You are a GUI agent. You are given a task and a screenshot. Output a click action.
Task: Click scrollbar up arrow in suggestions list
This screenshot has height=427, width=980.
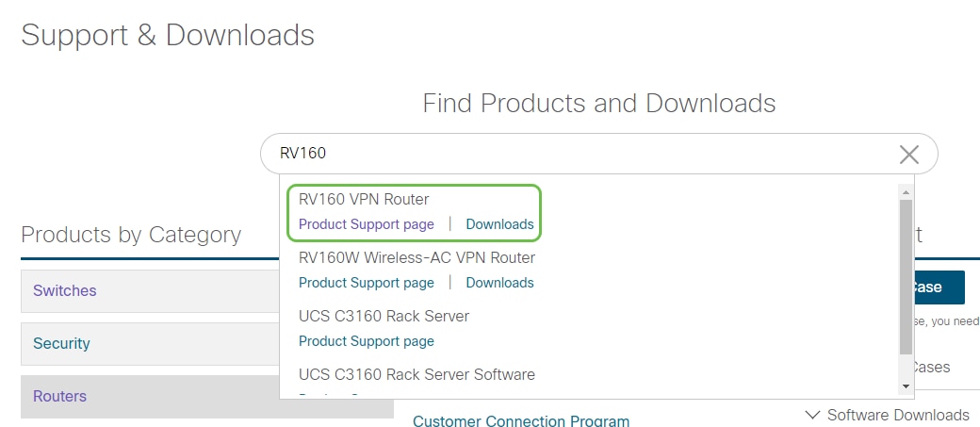point(905,191)
